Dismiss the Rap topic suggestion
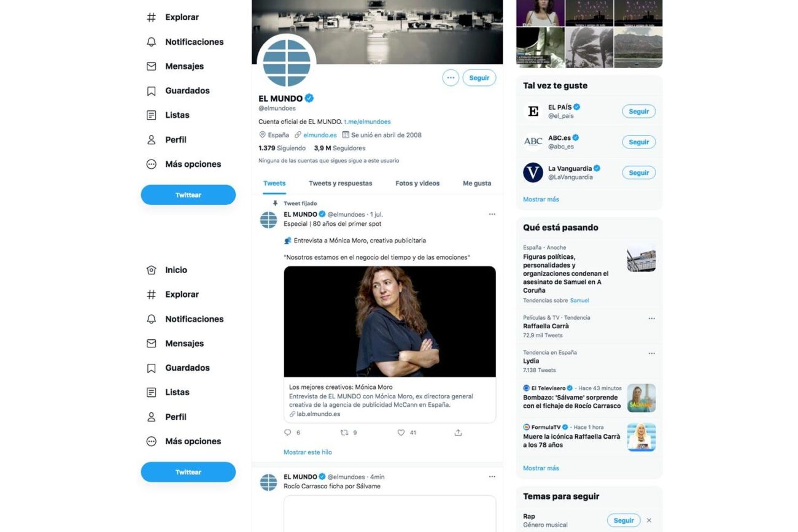 pyautogui.click(x=649, y=520)
